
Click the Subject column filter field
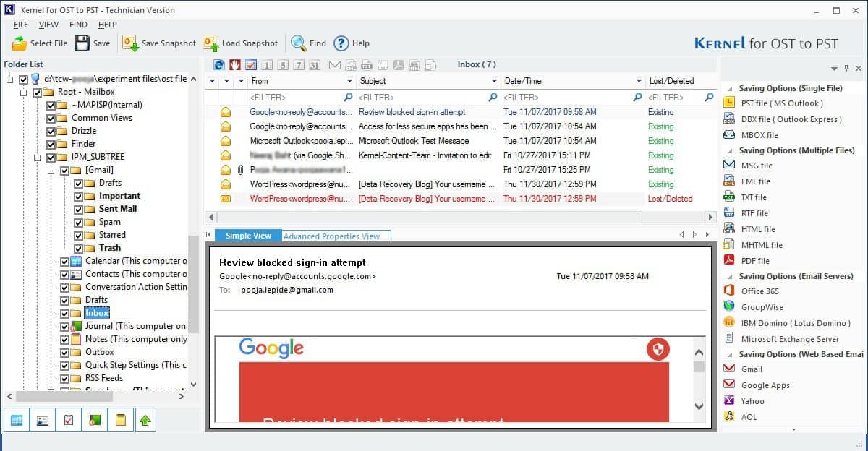[x=428, y=97]
